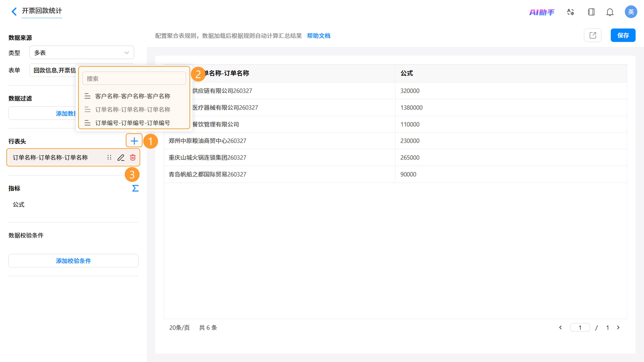Click the 行表头 section label
Viewport: 644px width, 362px height.
click(x=17, y=141)
